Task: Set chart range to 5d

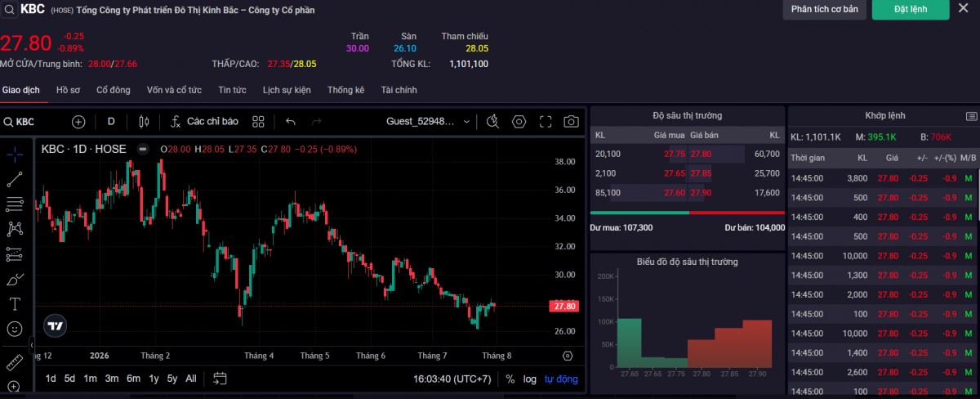Action: 70,379
